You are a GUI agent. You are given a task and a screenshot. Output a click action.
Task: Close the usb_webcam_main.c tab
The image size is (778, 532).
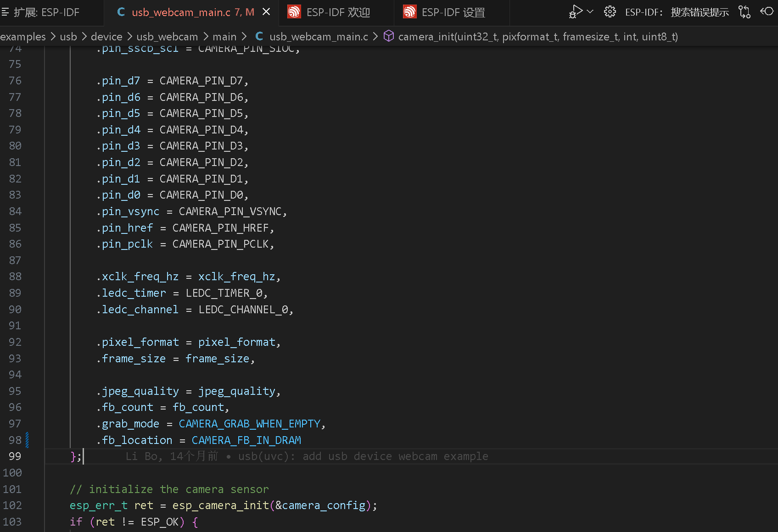(266, 12)
